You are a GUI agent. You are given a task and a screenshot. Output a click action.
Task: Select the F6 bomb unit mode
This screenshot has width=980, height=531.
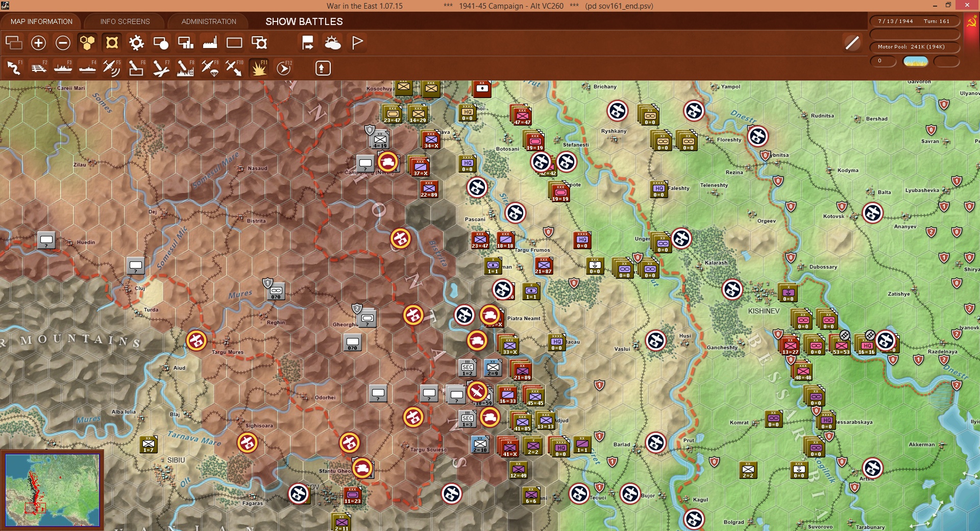136,68
